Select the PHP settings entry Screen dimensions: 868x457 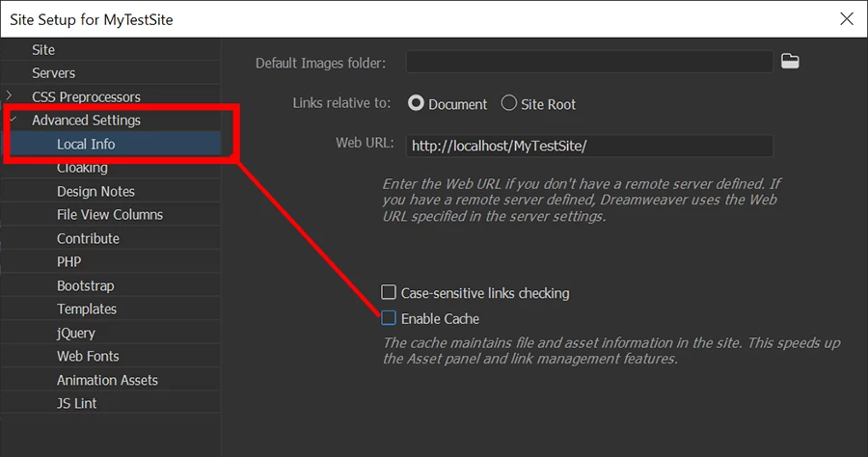pos(68,261)
